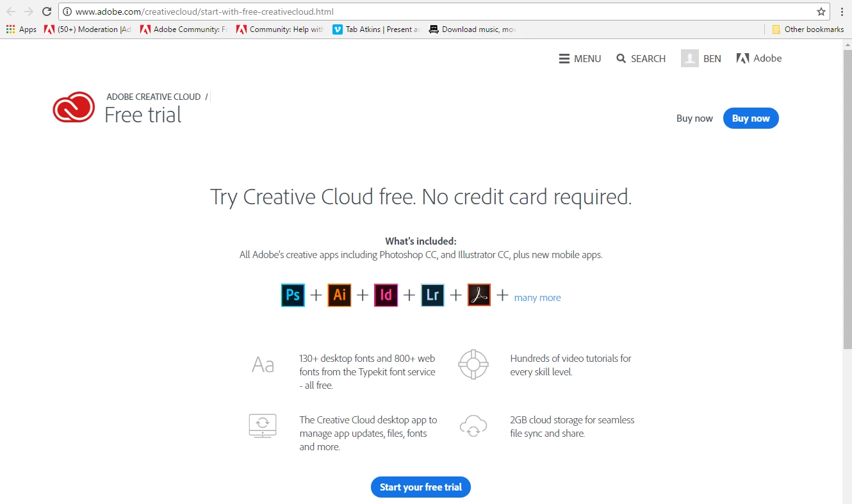View site information icon in address bar
Screen dimensions: 852x504
67,12
